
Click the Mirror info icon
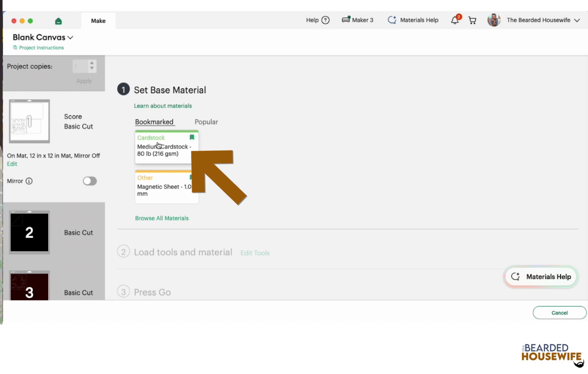coord(29,181)
